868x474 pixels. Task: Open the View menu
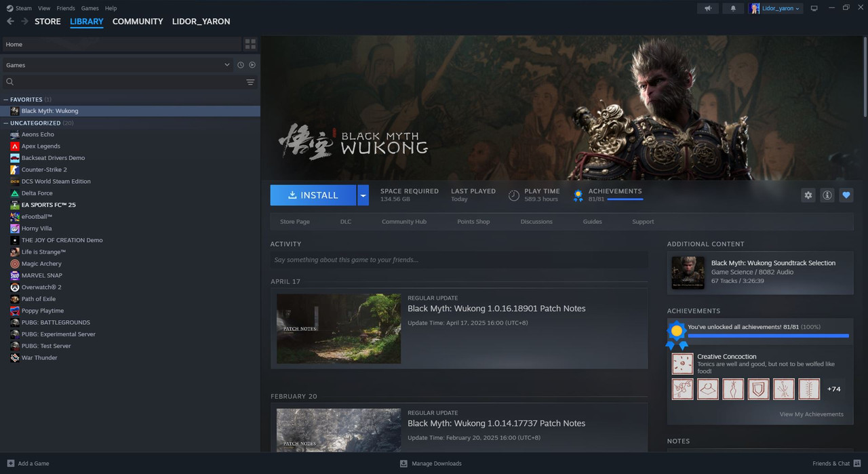[44, 8]
